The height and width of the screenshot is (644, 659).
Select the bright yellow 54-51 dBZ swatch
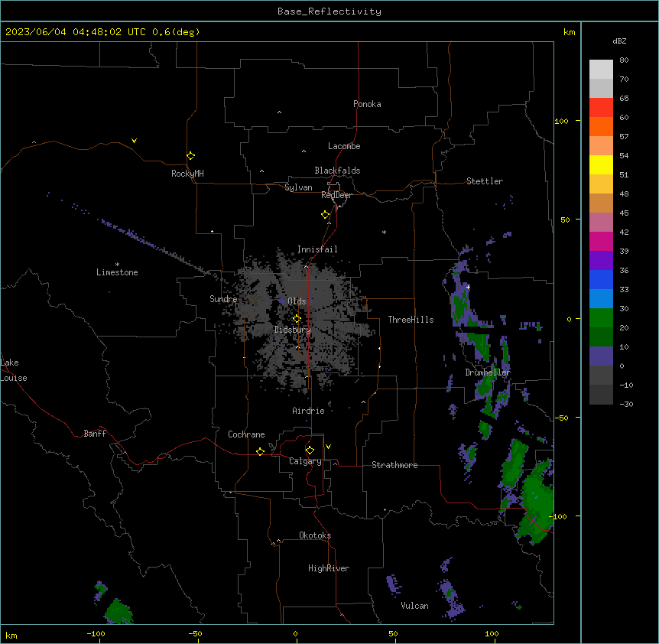pos(601,164)
